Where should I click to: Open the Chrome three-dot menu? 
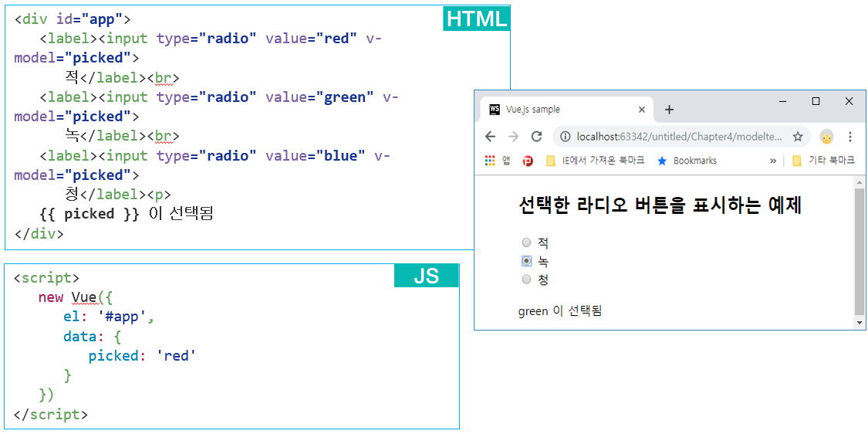click(x=850, y=137)
